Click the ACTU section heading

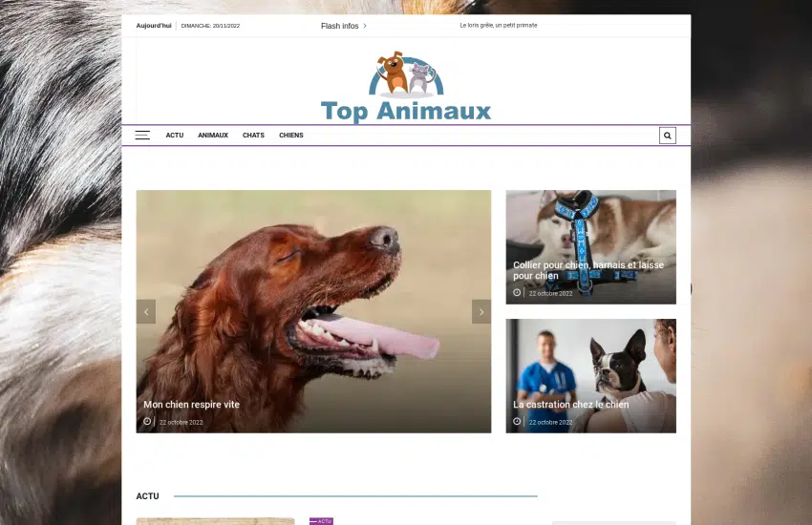[x=147, y=496]
